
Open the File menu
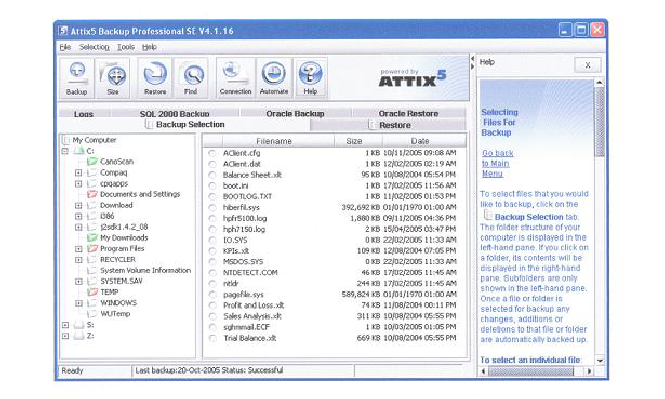point(65,47)
